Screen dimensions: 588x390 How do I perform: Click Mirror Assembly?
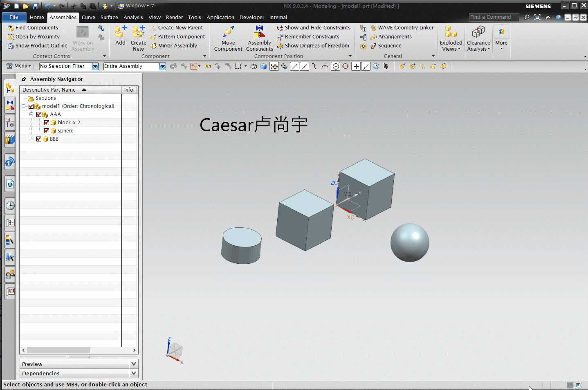pyautogui.click(x=174, y=46)
